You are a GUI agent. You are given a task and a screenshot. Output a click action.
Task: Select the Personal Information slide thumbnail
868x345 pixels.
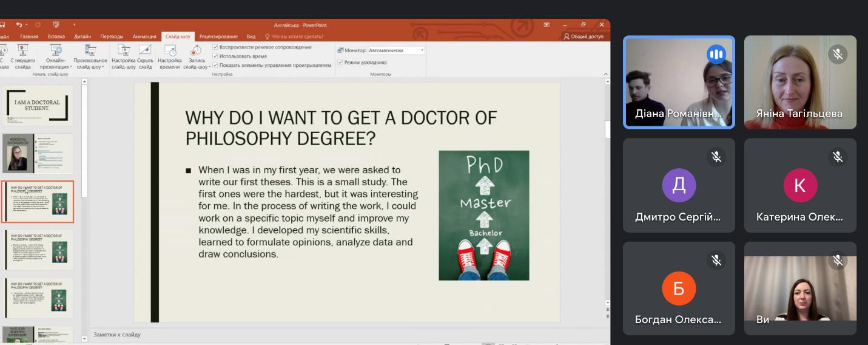coord(38,154)
